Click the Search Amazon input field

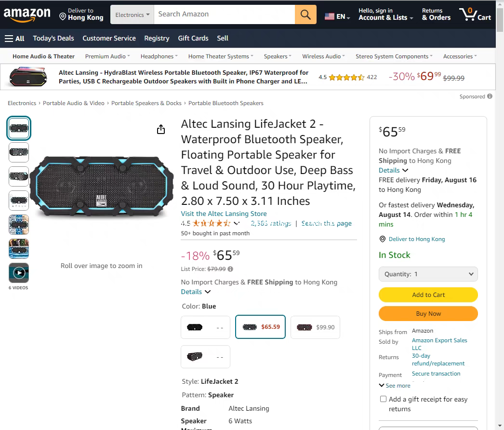pos(225,14)
